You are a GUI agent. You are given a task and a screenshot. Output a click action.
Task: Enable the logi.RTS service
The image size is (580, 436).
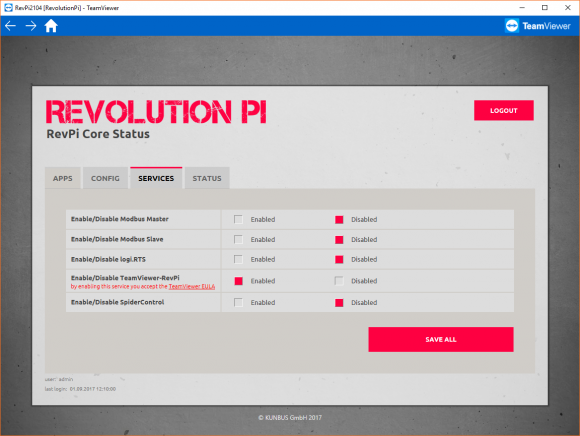(239, 260)
